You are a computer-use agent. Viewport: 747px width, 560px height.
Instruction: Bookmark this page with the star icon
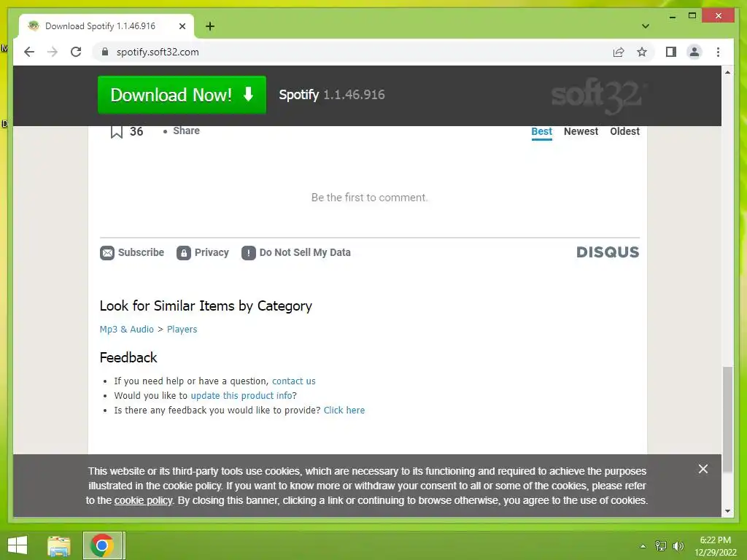[x=642, y=52]
